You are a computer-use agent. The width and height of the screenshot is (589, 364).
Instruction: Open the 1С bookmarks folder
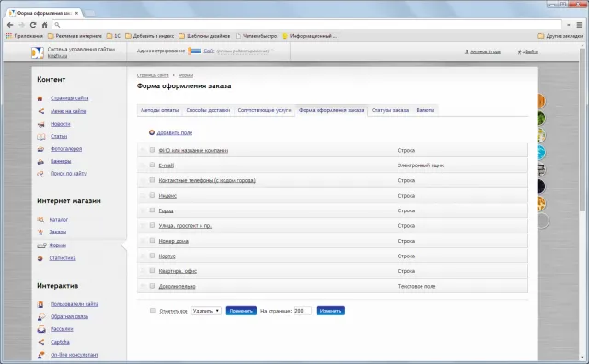113,36
